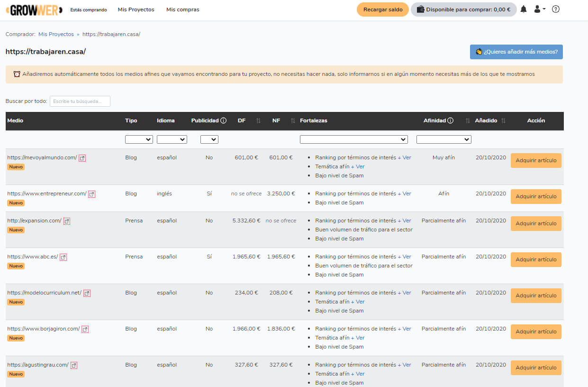Click Adquirir artículo for agustingrau.com
The image size is (588, 387).
click(536, 368)
